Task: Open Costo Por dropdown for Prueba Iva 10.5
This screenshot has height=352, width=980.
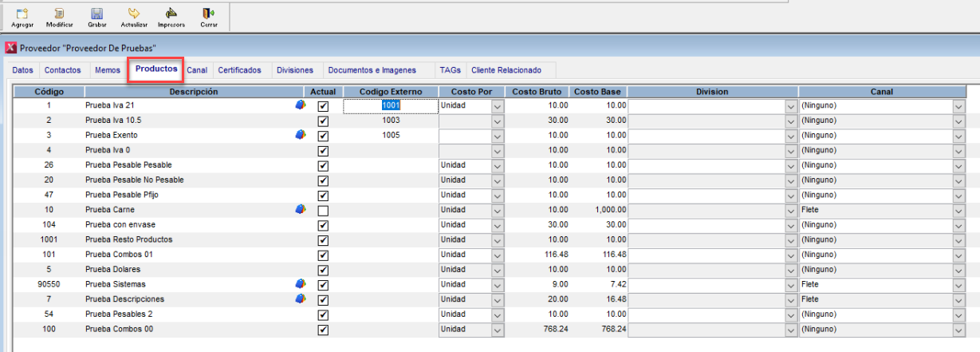Action: 498,121
